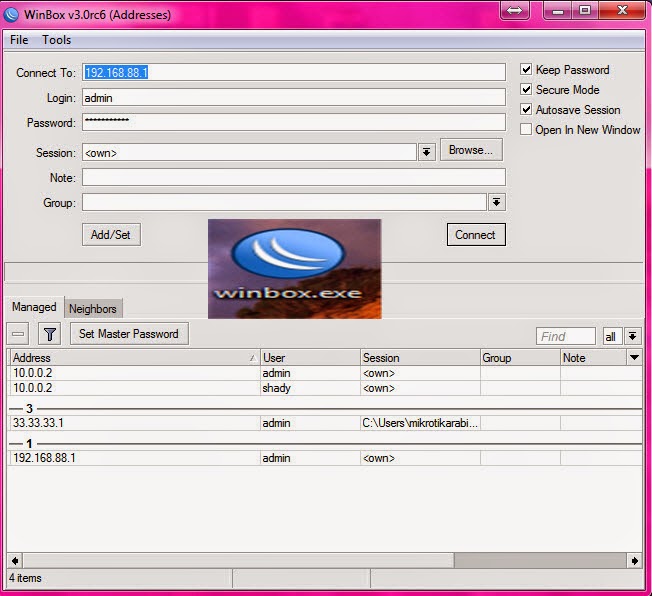Sort by the Address column header

(135, 358)
